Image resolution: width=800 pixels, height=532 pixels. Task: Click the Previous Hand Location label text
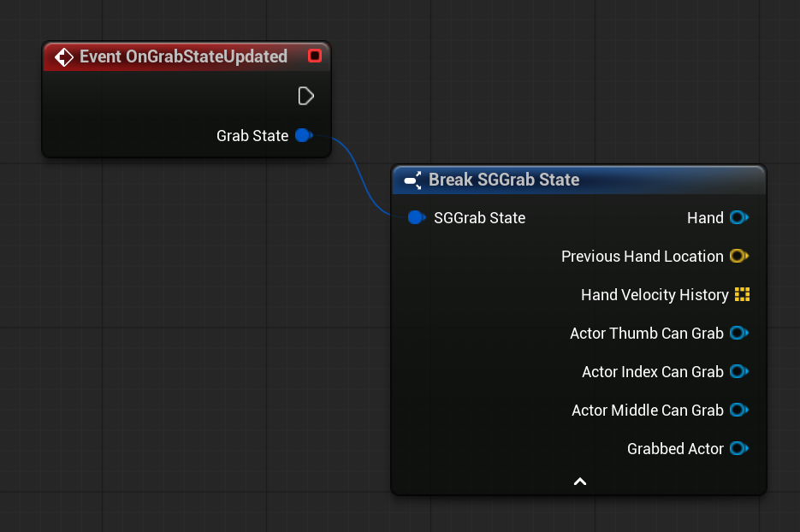coord(640,256)
